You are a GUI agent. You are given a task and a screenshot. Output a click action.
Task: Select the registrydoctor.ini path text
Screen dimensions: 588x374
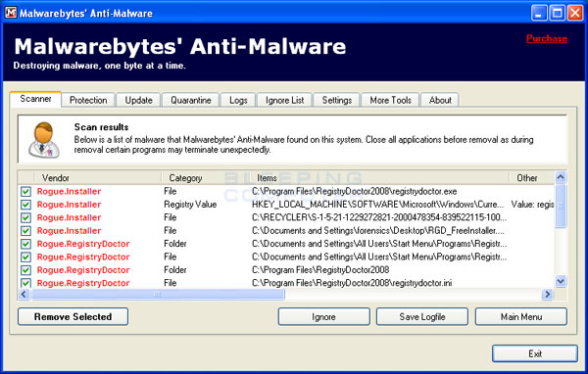(352, 283)
